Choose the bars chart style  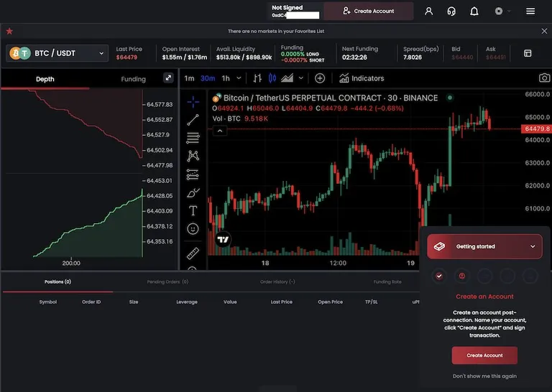point(257,78)
